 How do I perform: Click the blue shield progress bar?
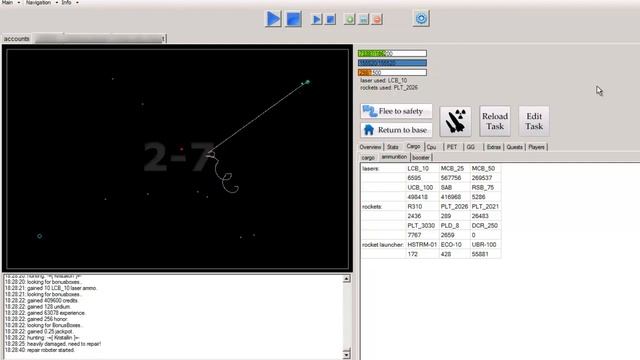click(392, 63)
